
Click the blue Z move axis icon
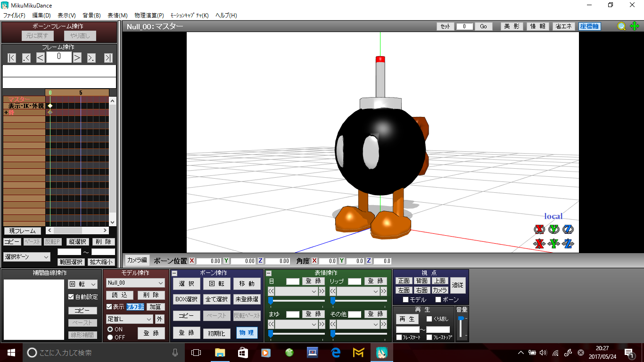569,244
